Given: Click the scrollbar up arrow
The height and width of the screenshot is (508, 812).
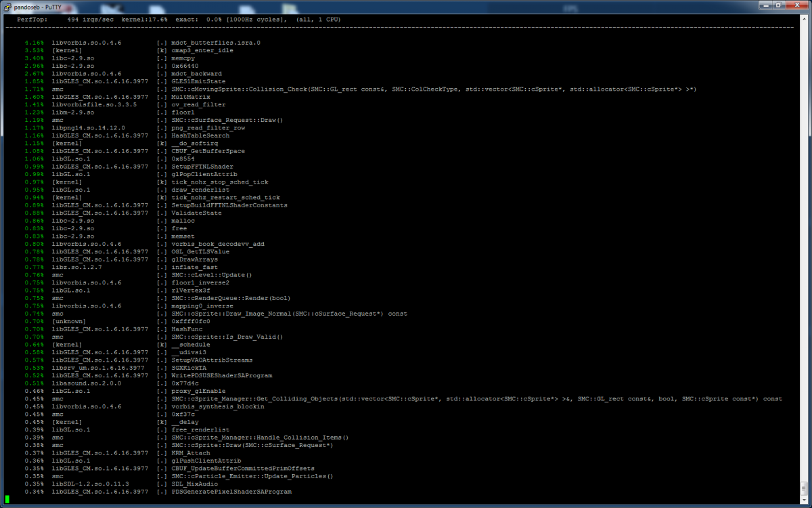Looking at the screenshot, I should (x=803, y=18).
